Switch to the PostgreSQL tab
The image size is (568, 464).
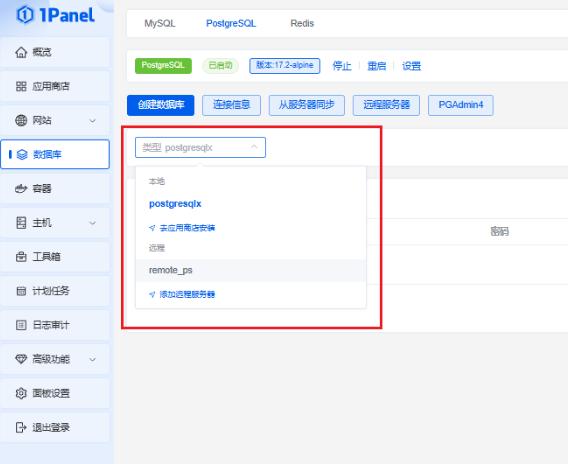coord(231,24)
